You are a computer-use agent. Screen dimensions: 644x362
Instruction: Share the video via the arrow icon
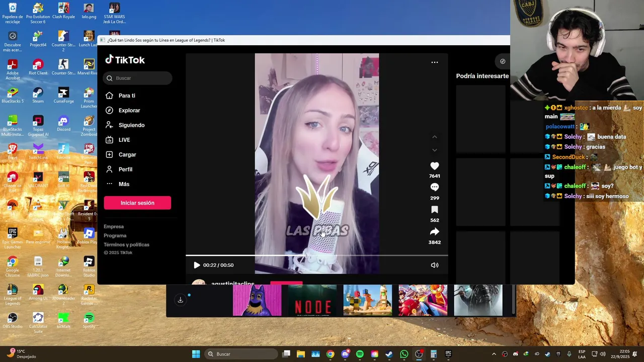435,232
